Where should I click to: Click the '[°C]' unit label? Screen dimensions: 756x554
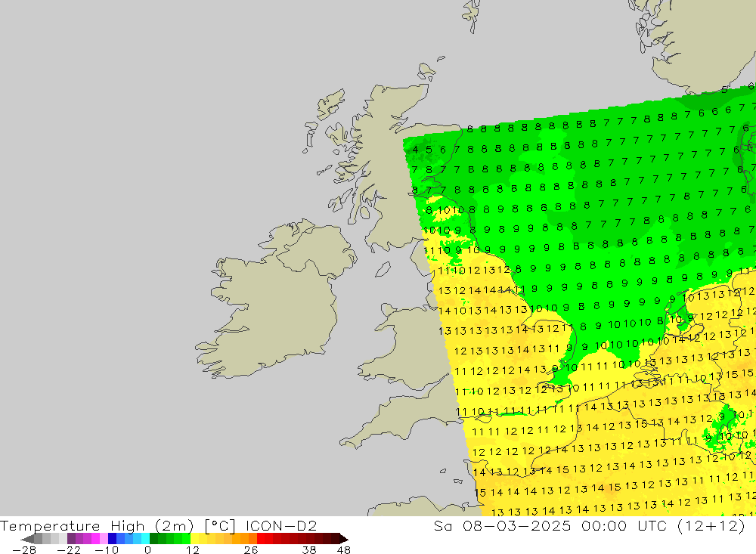pos(219,525)
